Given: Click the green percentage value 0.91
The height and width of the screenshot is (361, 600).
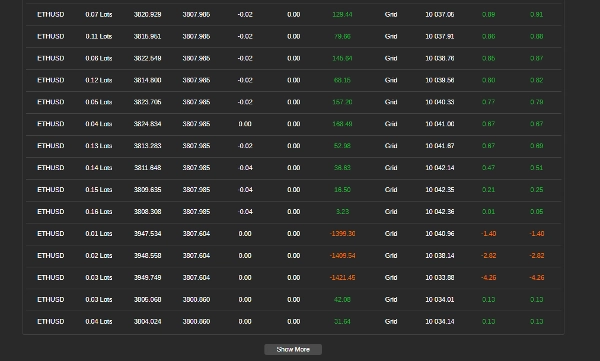Looking at the screenshot, I should coord(536,15).
